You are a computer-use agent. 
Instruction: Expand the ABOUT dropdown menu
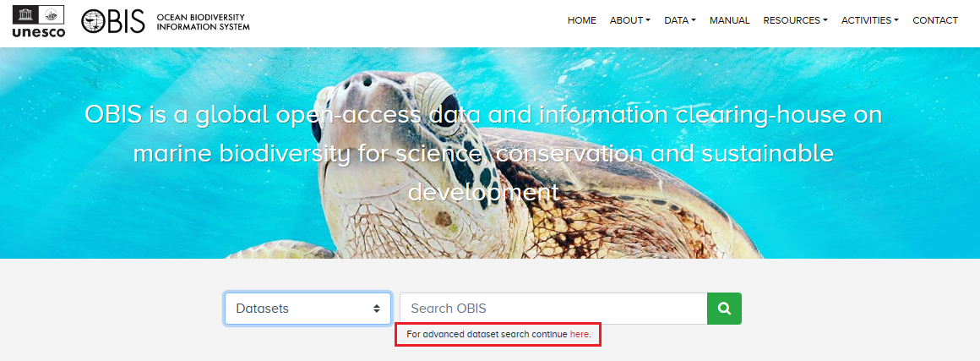point(630,20)
